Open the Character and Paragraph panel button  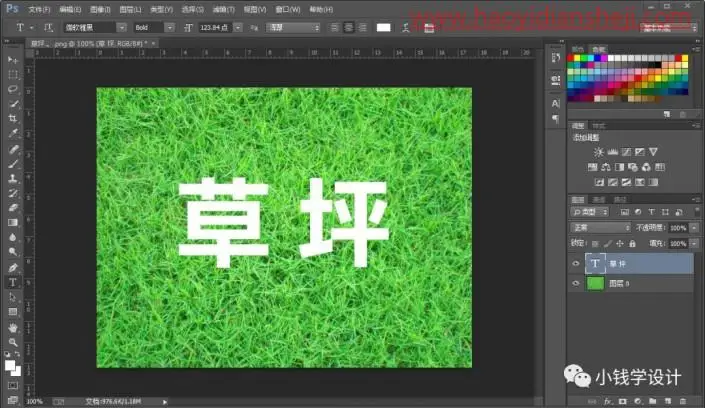[x=429, y=28]
